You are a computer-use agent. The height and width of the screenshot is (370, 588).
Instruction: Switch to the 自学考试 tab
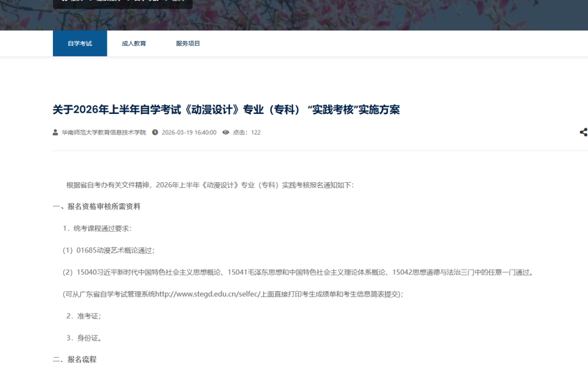tap(80, 44)
